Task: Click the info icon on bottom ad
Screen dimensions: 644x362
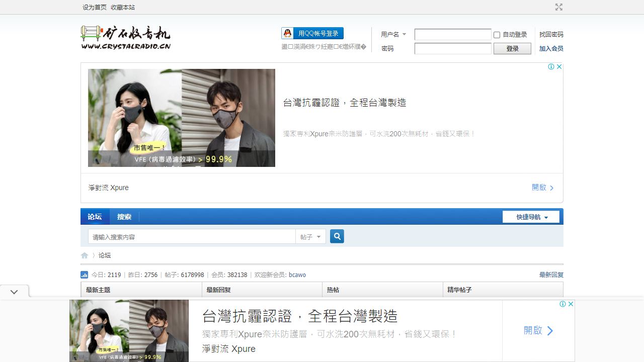Action: coord(562,304)
